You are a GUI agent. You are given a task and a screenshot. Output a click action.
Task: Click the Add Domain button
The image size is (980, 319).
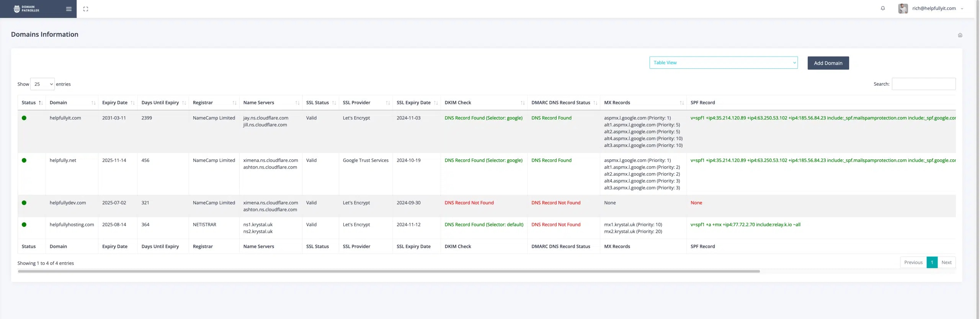(x=828, y=63)
